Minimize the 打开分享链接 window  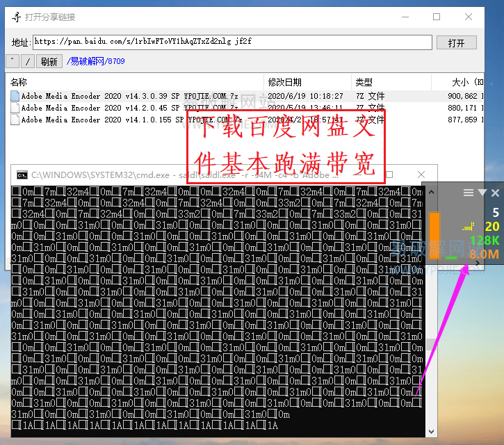click(405, 17)
